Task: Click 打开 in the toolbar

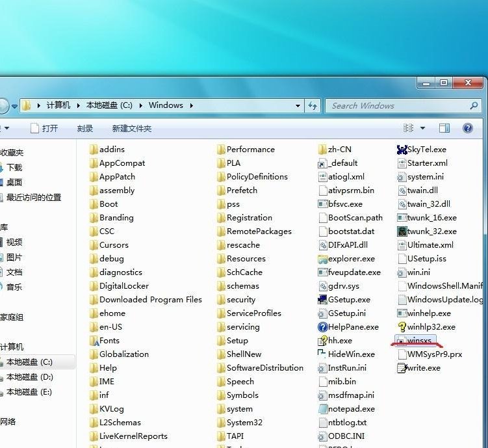Action: (44, 128)
